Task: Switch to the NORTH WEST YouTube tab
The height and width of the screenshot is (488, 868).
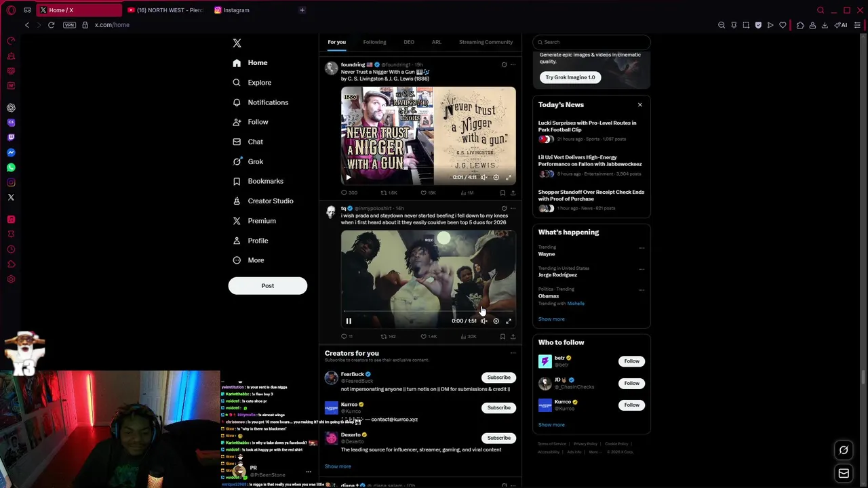Action: click(x=165, y=10)
